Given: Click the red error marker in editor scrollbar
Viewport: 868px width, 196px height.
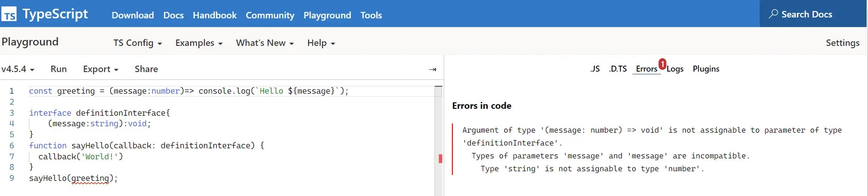Looking at the screenshot, I should [x=440, y=159].
